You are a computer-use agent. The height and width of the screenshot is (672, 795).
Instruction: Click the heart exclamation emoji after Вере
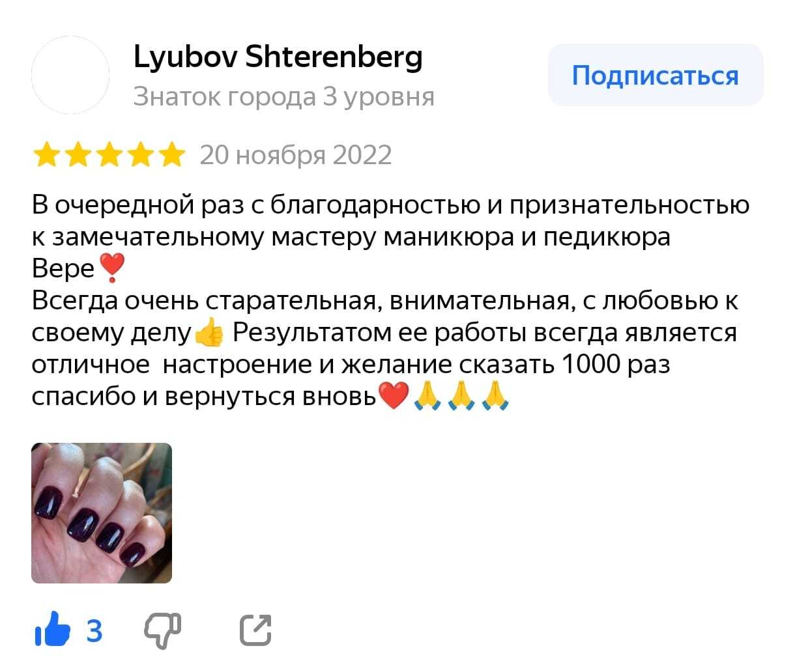point(111,269)
